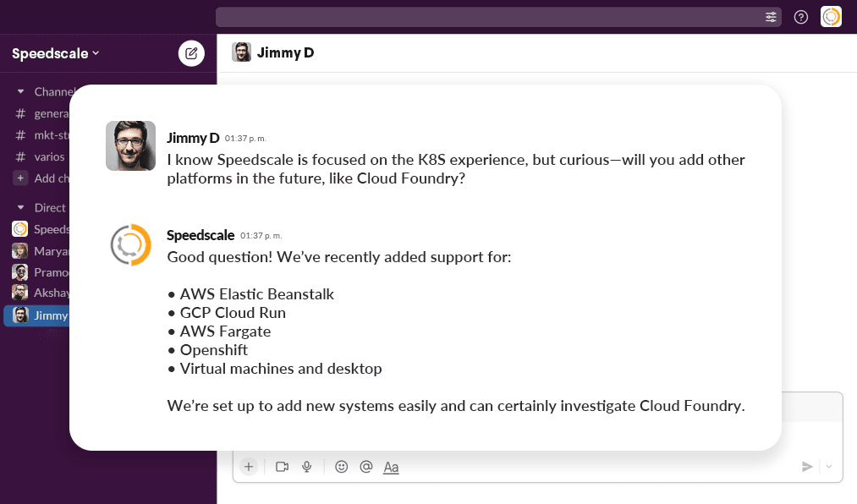Open the help question mark icon
857x504 pixels.
[800, 18]
